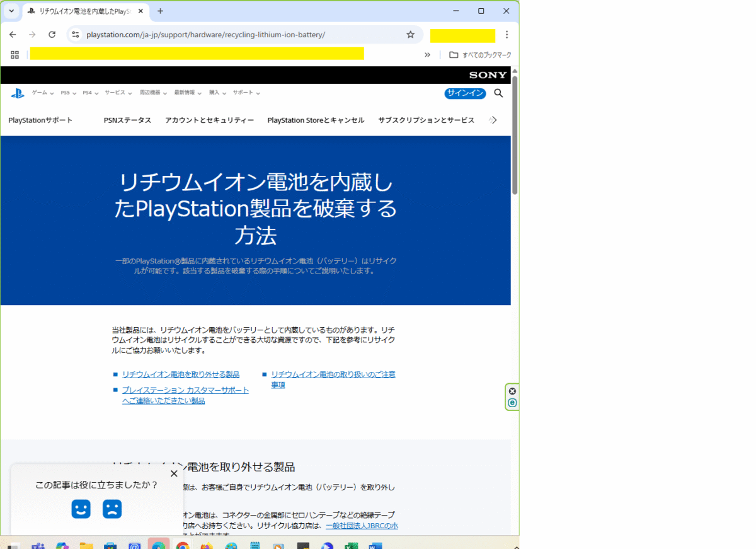The image size is (756, 549).
Task: Expand the PS5 dropdown menu
Action: 68,93
